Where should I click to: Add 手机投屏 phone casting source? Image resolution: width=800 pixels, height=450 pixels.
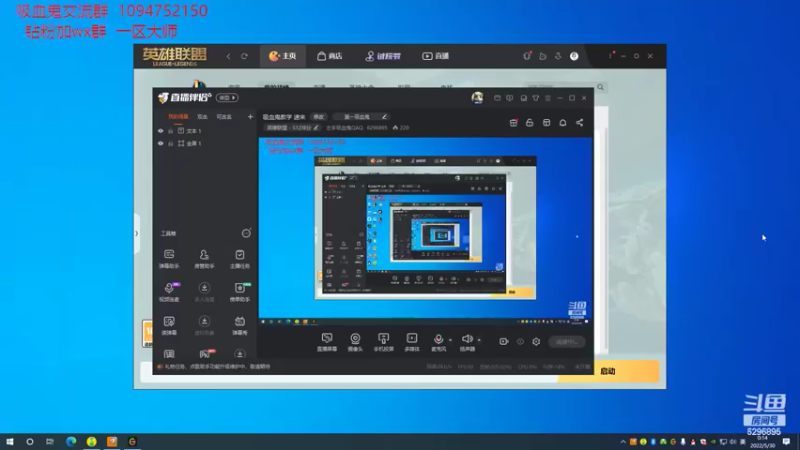[x=383, y=342]
